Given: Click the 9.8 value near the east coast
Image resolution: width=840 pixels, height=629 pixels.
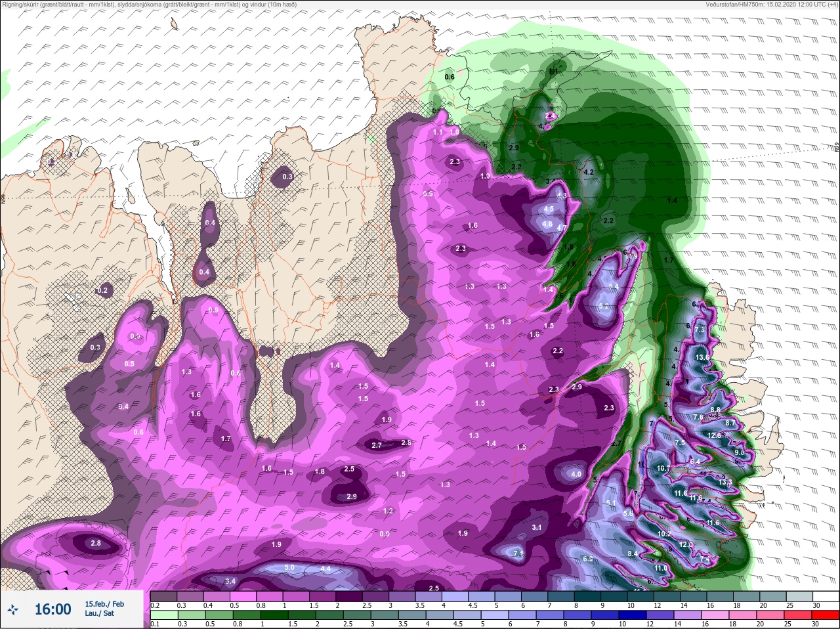Looking at the screenshot, I should tap(740, 452).
